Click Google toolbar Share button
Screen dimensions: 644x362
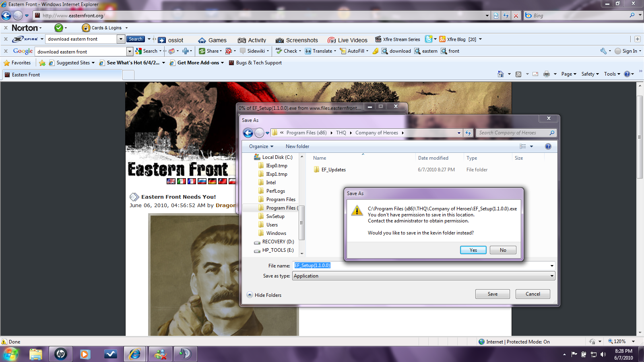coord(210,51)
